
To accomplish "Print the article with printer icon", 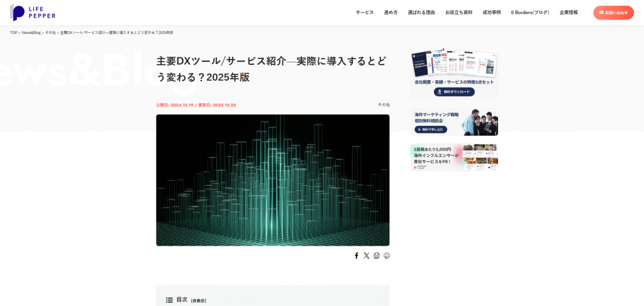I will point(387,256).
